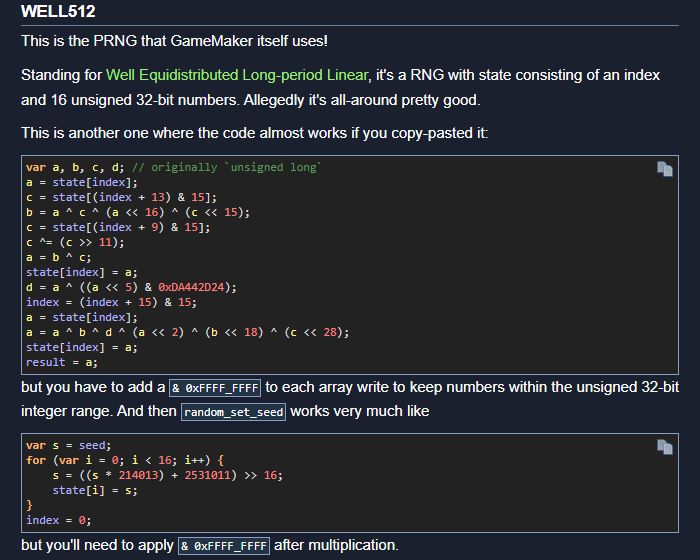Click the inline code 'random_set_seed'
700x560 pixels.
(233, 412)
